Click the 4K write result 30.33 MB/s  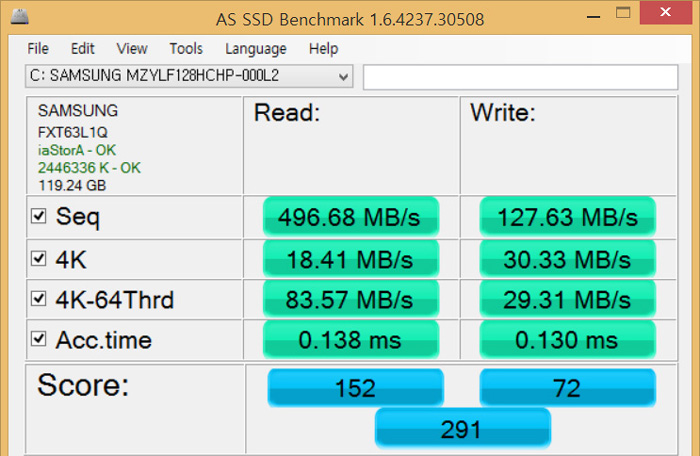pyautogui.click(x=567, y=259)
